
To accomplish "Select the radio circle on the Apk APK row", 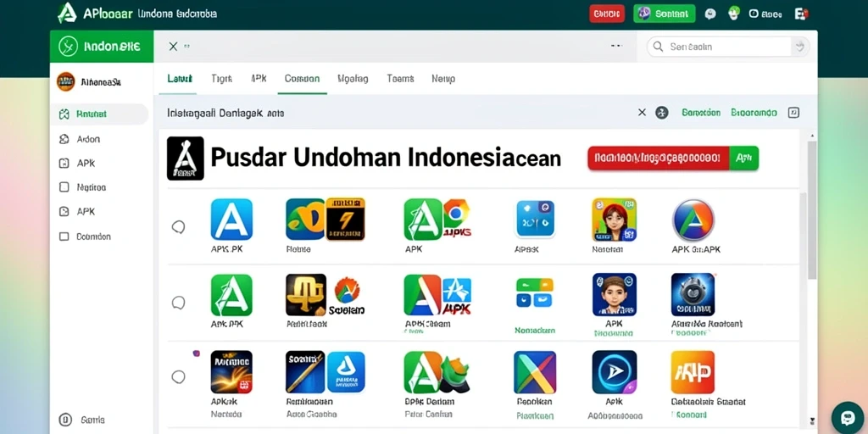I will pos(178,303).
